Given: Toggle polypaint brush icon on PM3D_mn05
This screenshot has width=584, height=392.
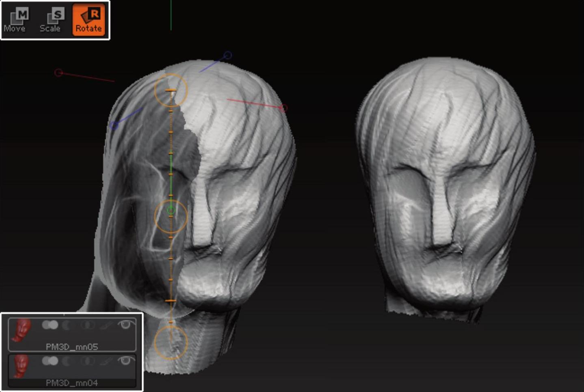Looking at the screenshot, I should click(x=106, y=325).
